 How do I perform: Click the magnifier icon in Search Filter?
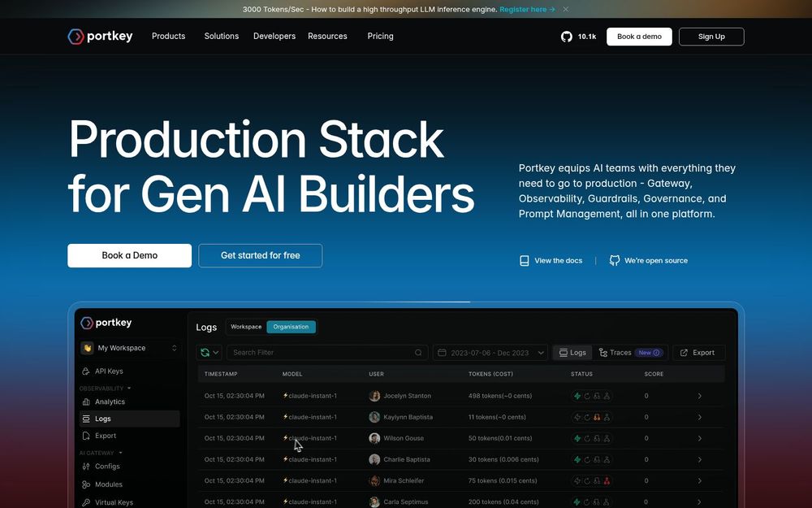pyautogui.click(x=418, y=353)
